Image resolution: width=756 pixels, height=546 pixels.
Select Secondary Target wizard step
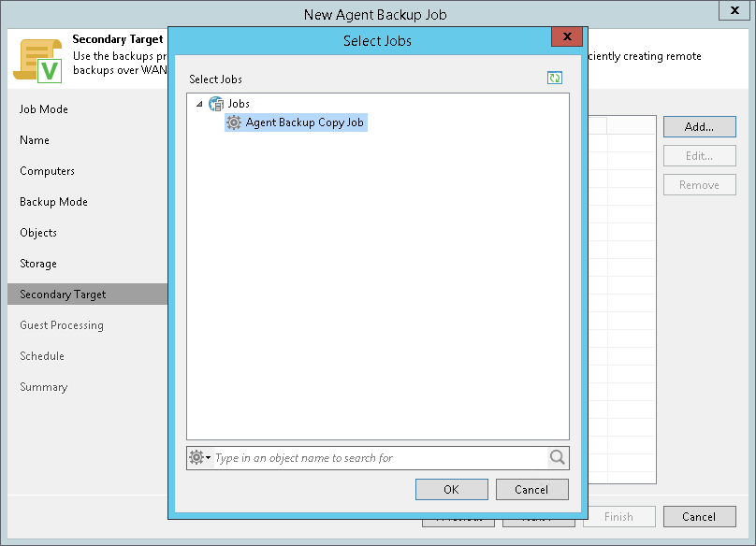click(87, 294)
